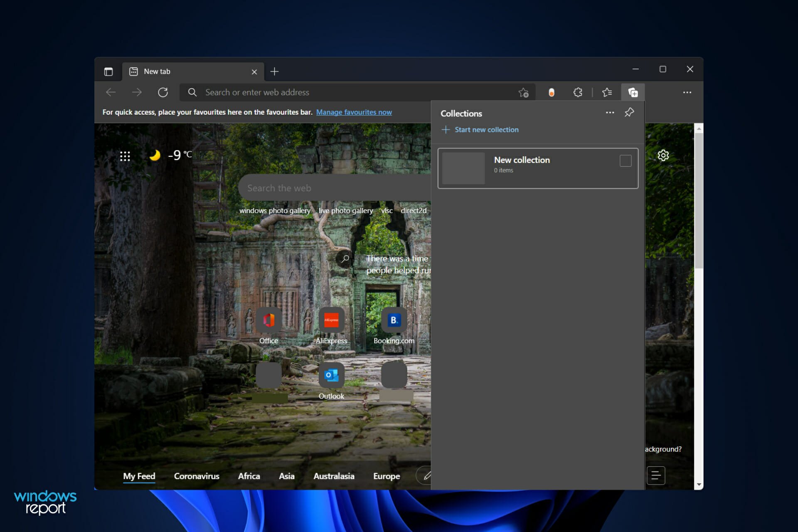Open a new tab with plus icon
The image size is (798, 532).
pyautogui.click(x=274, y=71)
